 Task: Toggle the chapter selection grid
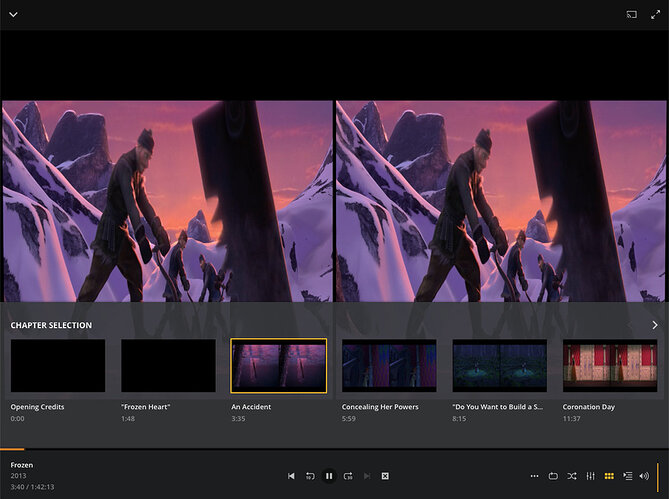click(609, 476)
